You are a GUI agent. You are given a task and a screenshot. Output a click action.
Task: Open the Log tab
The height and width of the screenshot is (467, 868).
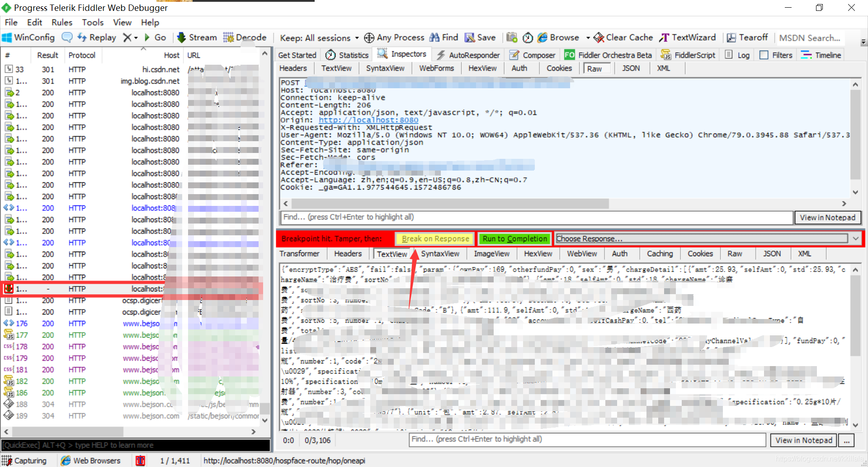(737, 55)
